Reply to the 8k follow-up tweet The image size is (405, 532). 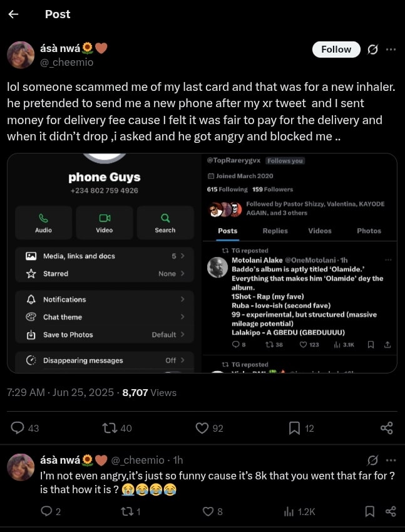click(x=46, y=511)
